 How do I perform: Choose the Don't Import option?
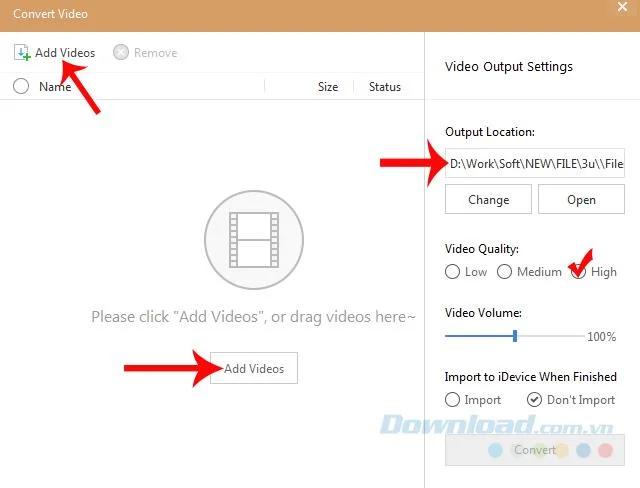(534, 399)
